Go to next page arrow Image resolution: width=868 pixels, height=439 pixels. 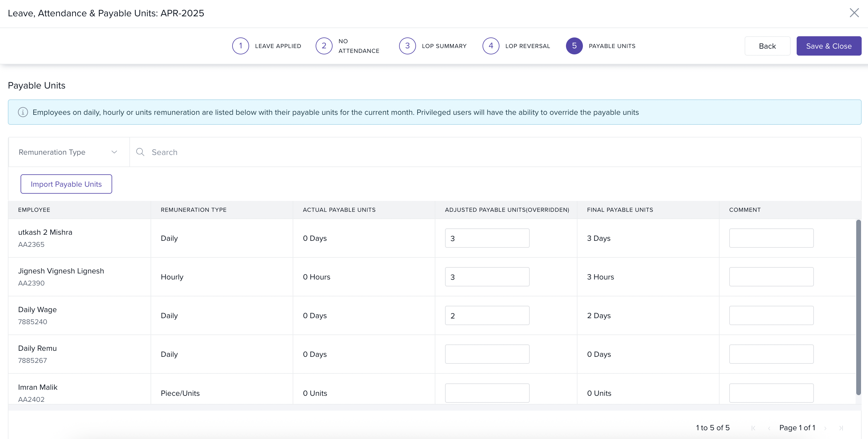[x=825, y=428]
